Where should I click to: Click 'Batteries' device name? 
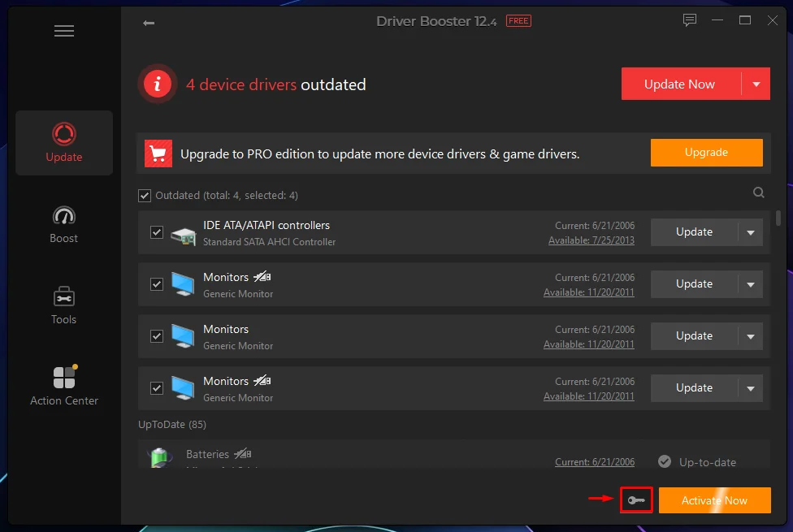(x=207, y=454)
